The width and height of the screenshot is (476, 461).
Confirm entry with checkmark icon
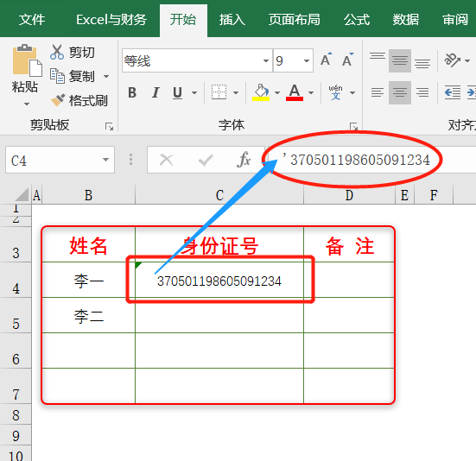[206, 160]
